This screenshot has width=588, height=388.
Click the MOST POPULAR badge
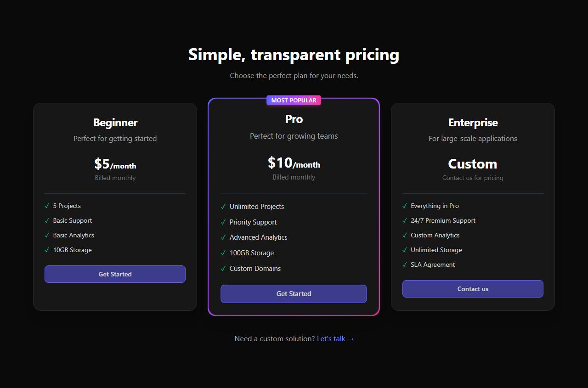click(294, 100)
